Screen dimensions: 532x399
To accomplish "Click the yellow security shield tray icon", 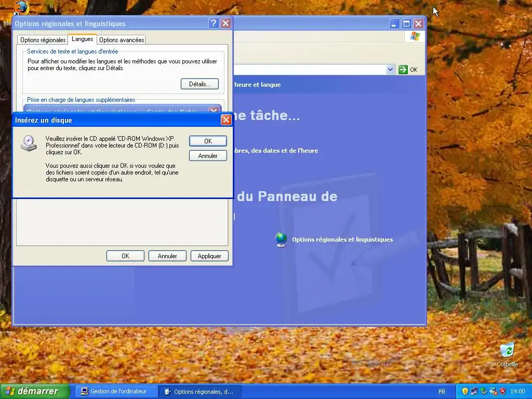I will (x=465, y=391).
